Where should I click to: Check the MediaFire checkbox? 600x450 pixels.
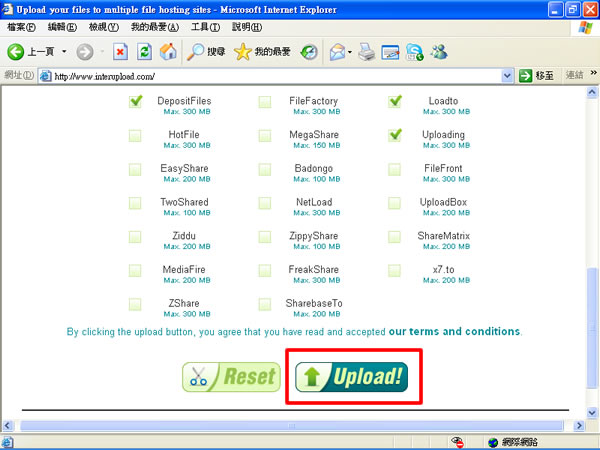point(135,270)
